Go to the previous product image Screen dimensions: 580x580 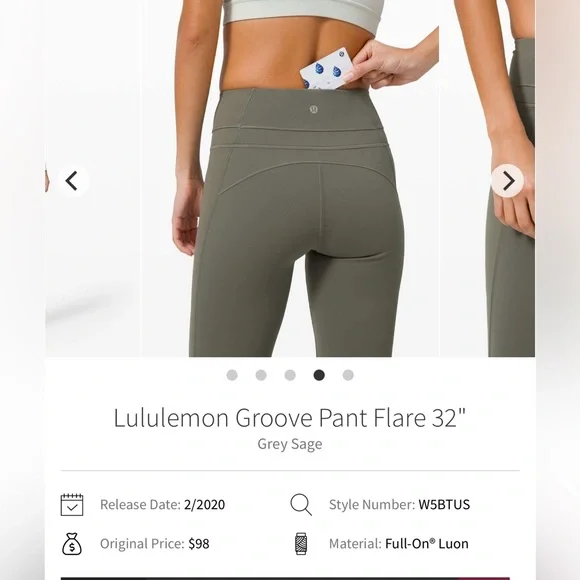click(73, 181)
